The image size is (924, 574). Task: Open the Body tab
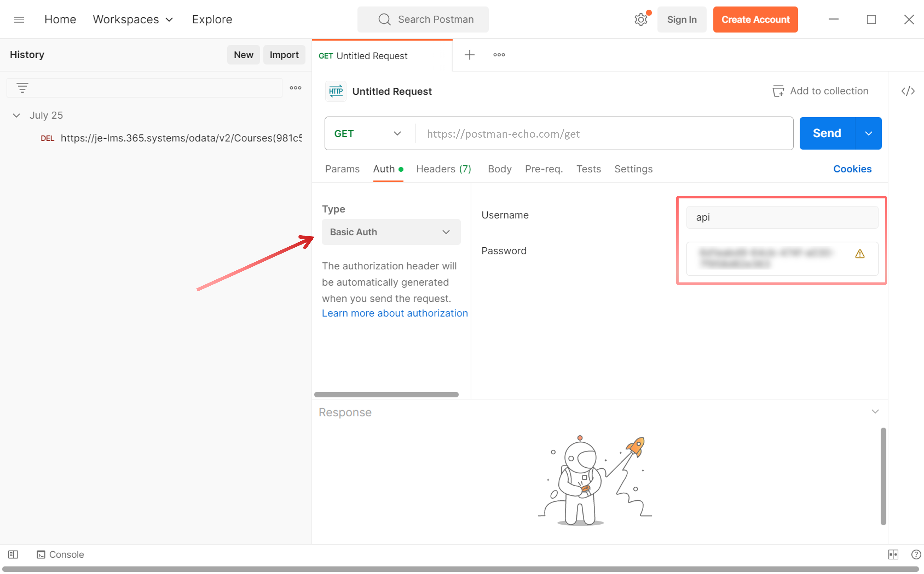499,169
